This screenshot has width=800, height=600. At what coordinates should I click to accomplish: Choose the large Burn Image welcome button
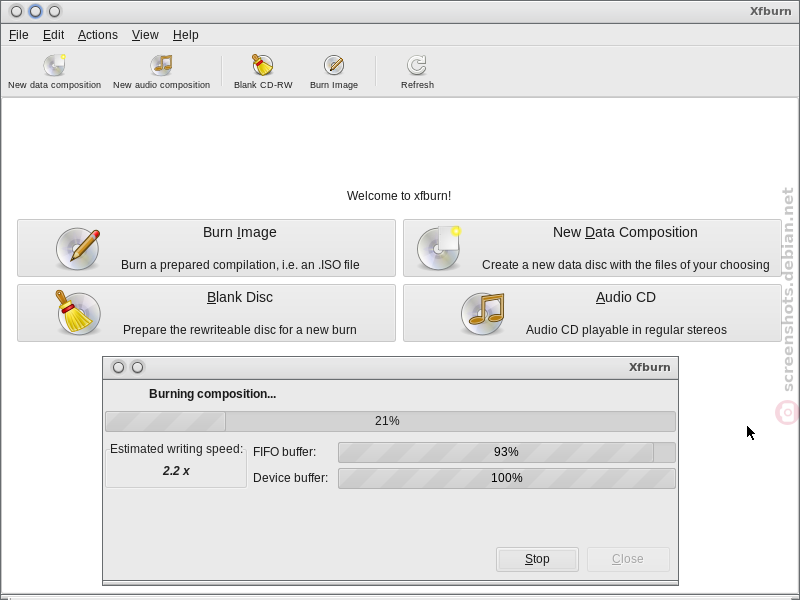[206, 248]
